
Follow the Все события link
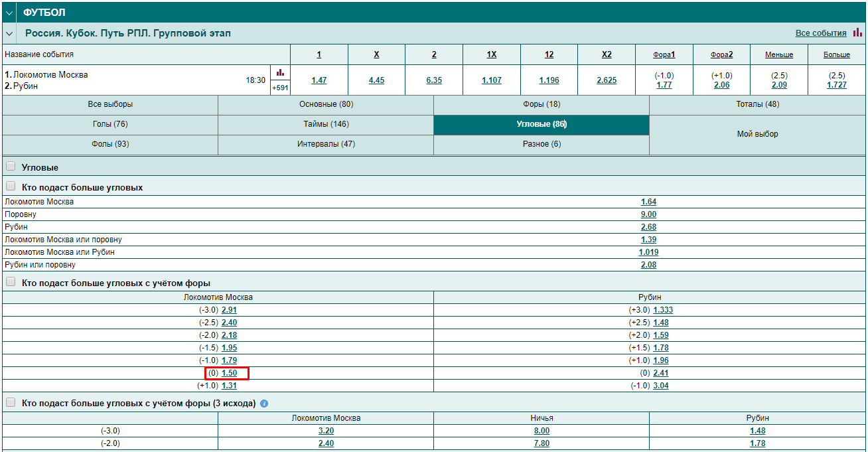(820, 33)
